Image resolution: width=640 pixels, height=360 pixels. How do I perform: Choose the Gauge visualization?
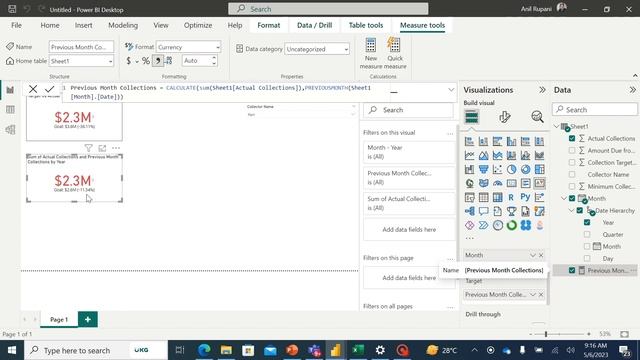[498, 183]
